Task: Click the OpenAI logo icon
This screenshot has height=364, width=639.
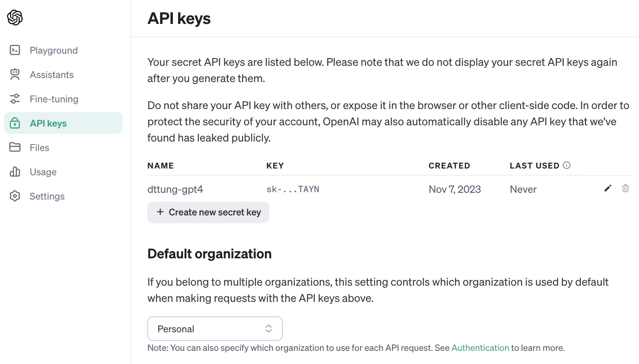Action: click(15, 17)
